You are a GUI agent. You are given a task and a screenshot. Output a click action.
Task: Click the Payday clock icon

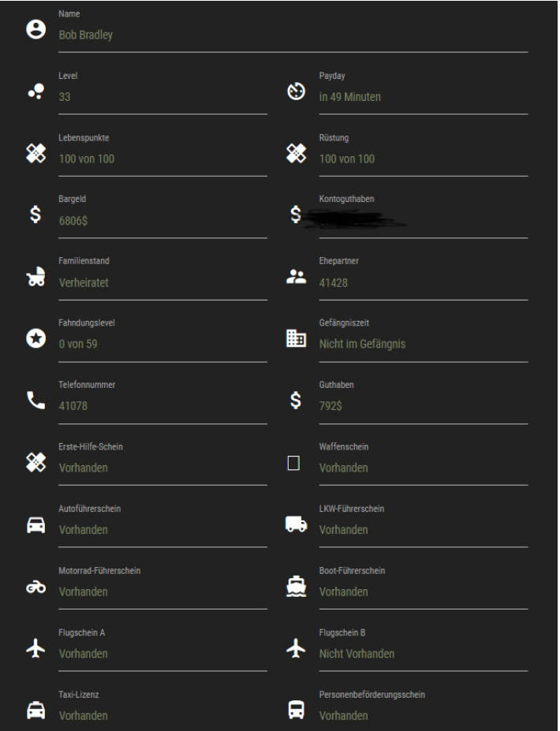coord(296,91)
